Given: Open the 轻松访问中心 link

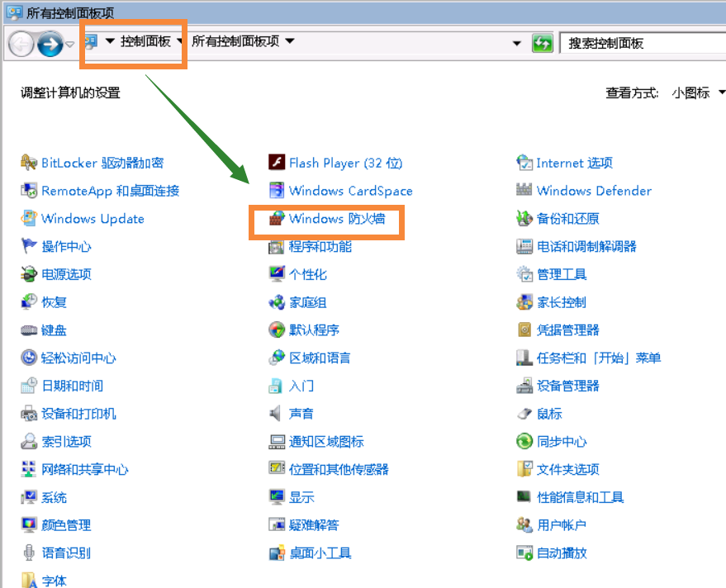Looking at the screenshot, I should pyautogui.click(x=78, y=358).
